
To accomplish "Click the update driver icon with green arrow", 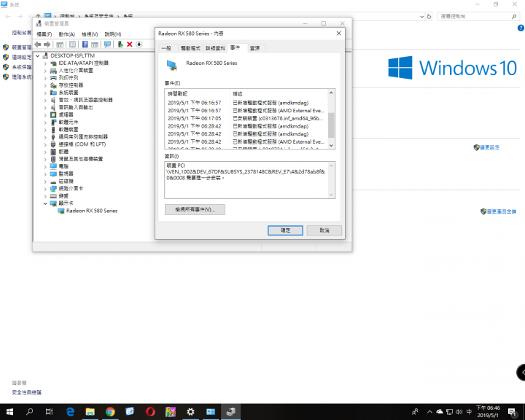I will [120, 44].
